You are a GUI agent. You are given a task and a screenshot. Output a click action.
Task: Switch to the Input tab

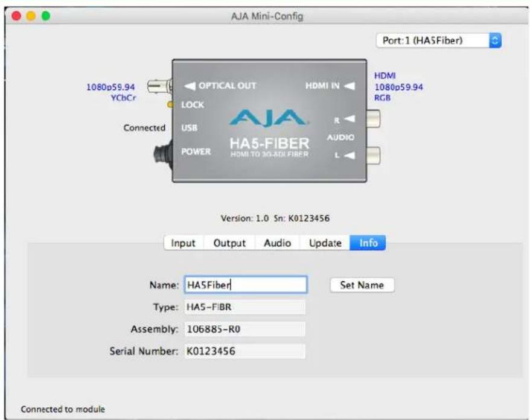[x=183, y=243]
